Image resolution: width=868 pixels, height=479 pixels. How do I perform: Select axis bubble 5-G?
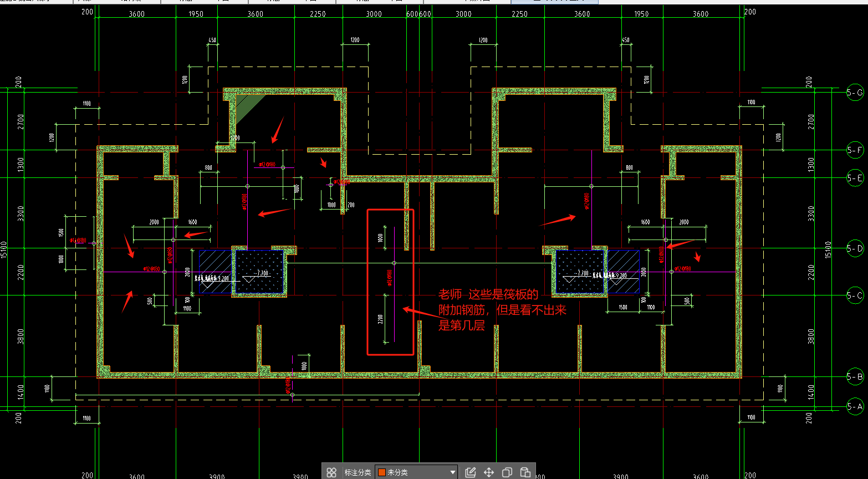pyautogui.click(x=855, y=92)
